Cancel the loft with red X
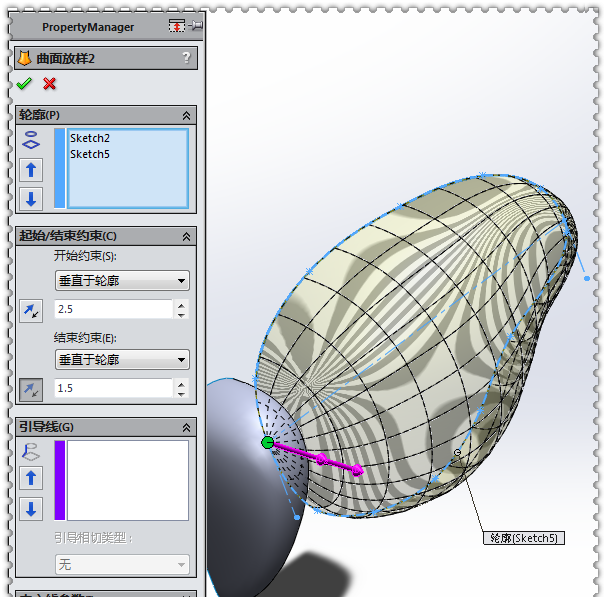 pyautogui.click(x=49, y=83)
